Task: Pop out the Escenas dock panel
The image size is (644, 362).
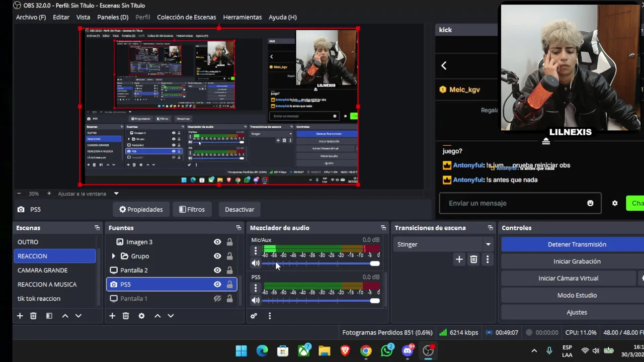Action: click(x=97, y=228)
